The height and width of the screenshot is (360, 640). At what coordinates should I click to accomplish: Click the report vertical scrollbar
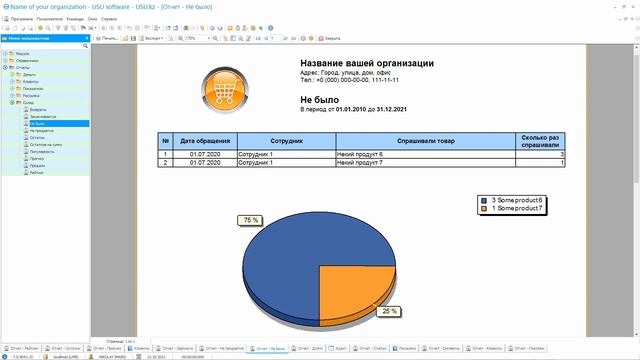636,191
